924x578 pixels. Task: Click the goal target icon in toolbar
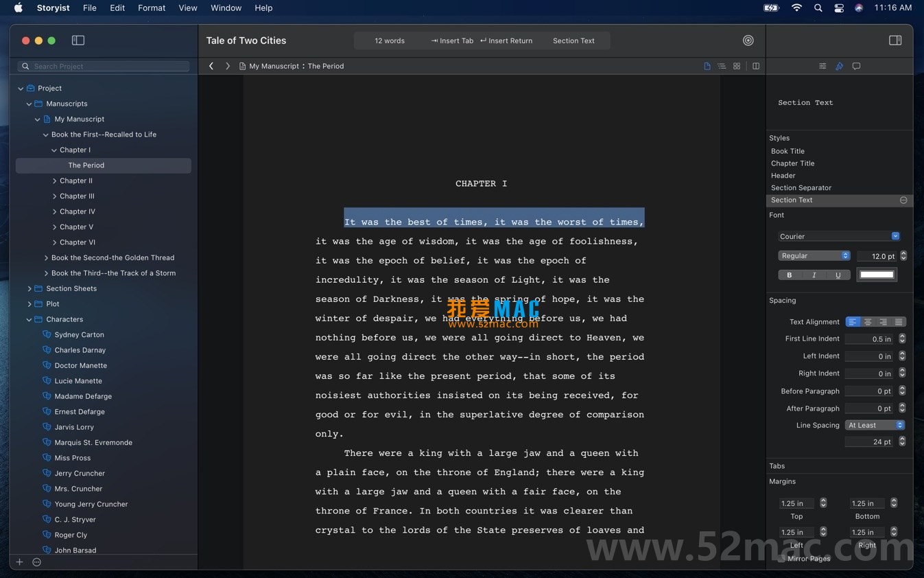pos(748,41)
